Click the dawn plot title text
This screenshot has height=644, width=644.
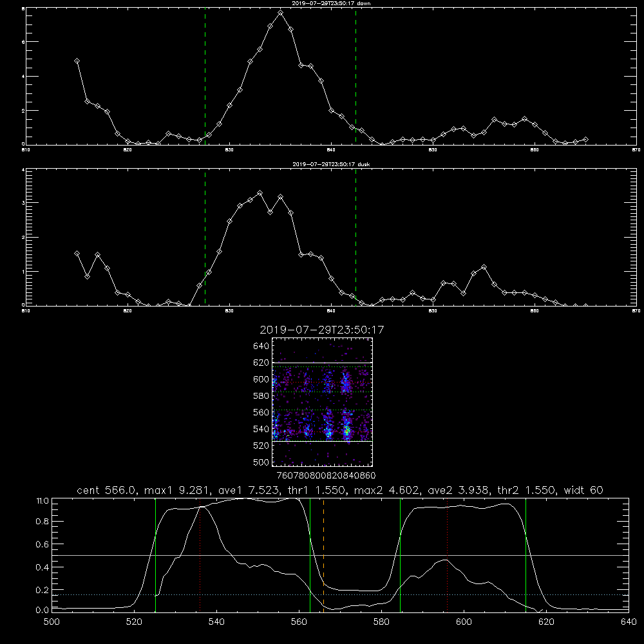[x=331, y=3]
